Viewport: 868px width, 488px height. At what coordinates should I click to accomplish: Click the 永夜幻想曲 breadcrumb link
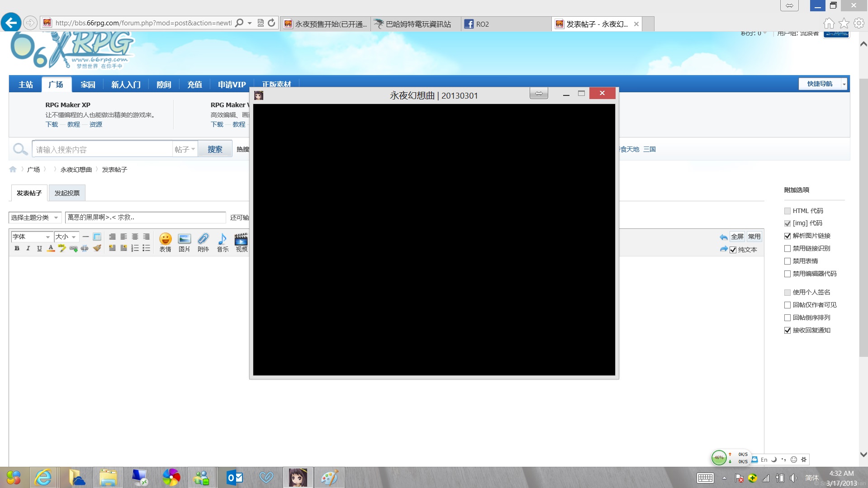(x=76, y=170)
